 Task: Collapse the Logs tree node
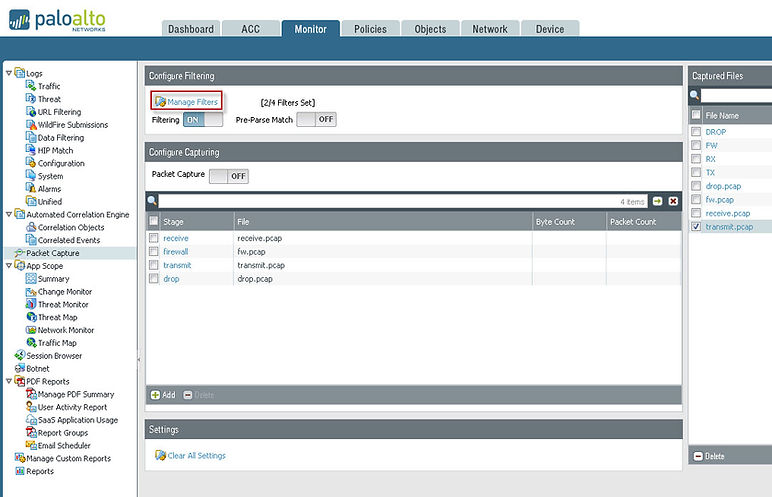coord(9,73)
